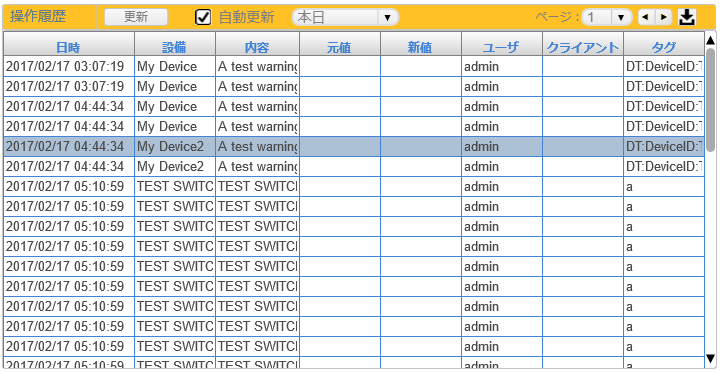Open the 本日 period dropdown
Image resolution: width=720 pixels, height=373 pixels.
pyautogui.click(x=345, y=17)
